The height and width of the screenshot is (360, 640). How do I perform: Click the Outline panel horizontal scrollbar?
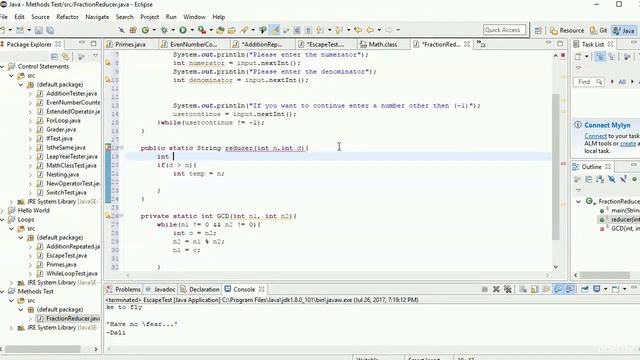(x=604, y=275)
